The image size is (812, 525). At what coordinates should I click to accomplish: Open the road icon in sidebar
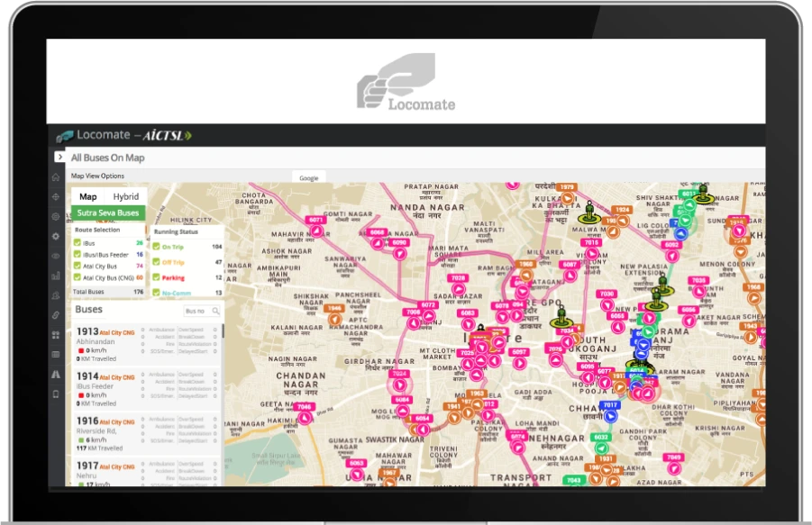(x=56, y=374)
